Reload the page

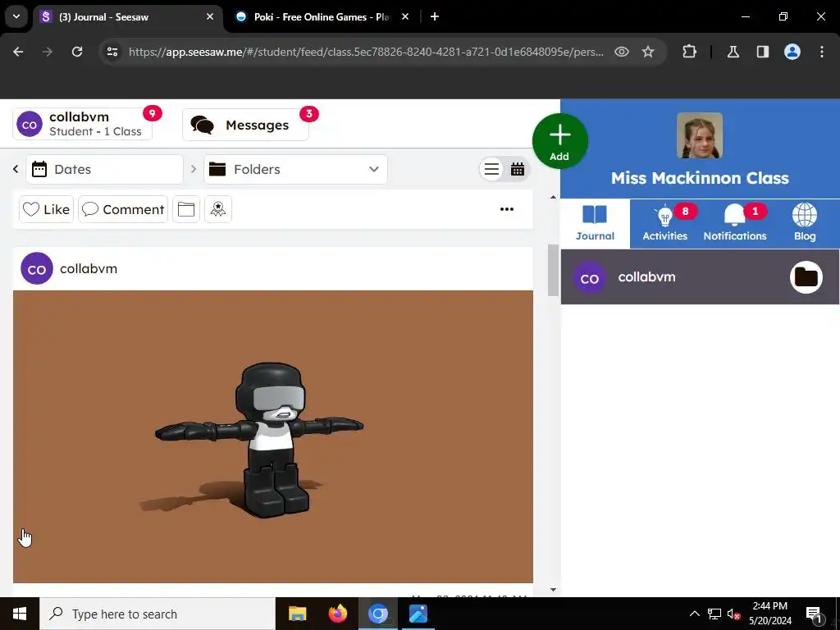pos(77,52)
